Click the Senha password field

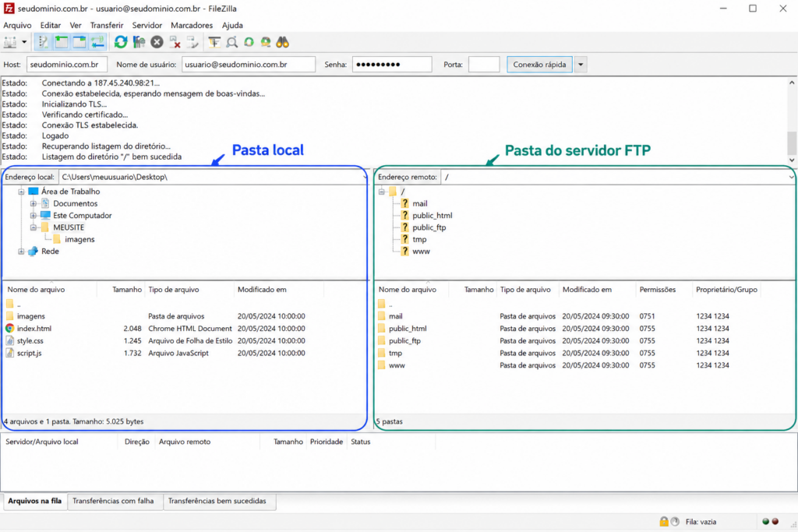(392, 65)
